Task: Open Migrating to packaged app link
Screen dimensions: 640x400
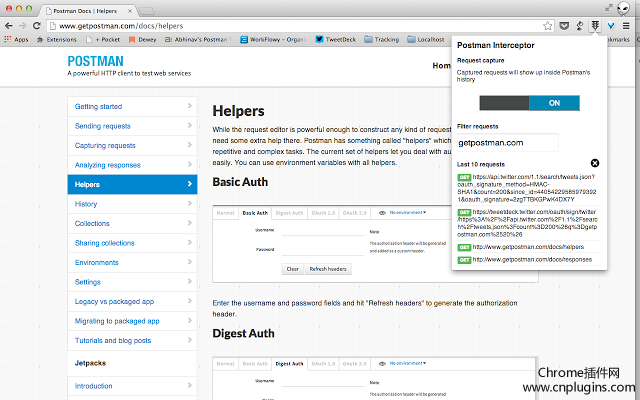Action: (117, 321)
